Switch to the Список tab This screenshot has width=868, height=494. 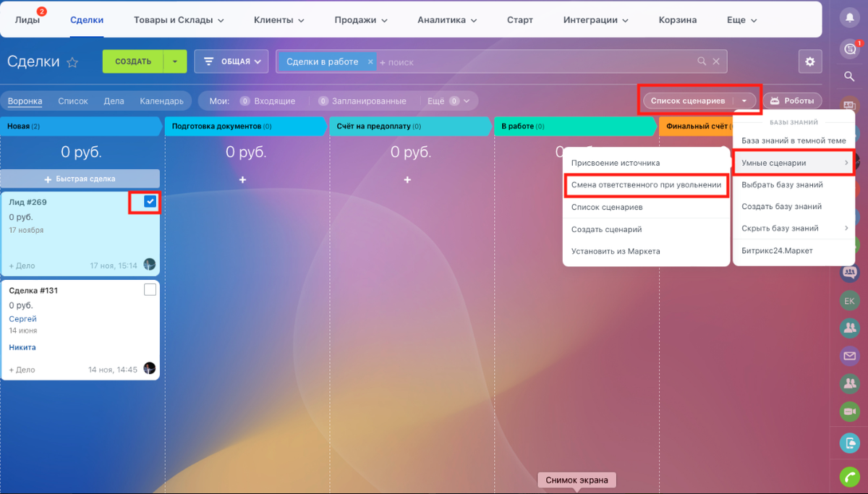(x=72, y=101)
